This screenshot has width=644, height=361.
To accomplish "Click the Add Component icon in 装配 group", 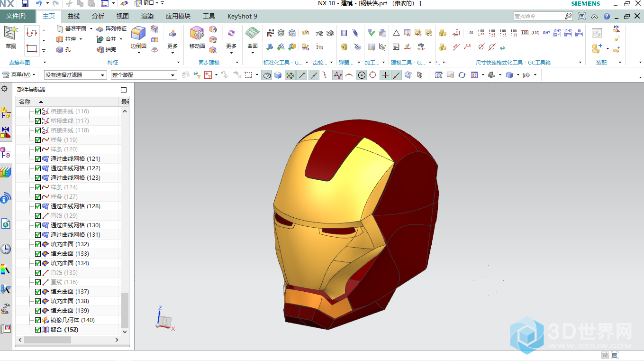I will point(597,48).
